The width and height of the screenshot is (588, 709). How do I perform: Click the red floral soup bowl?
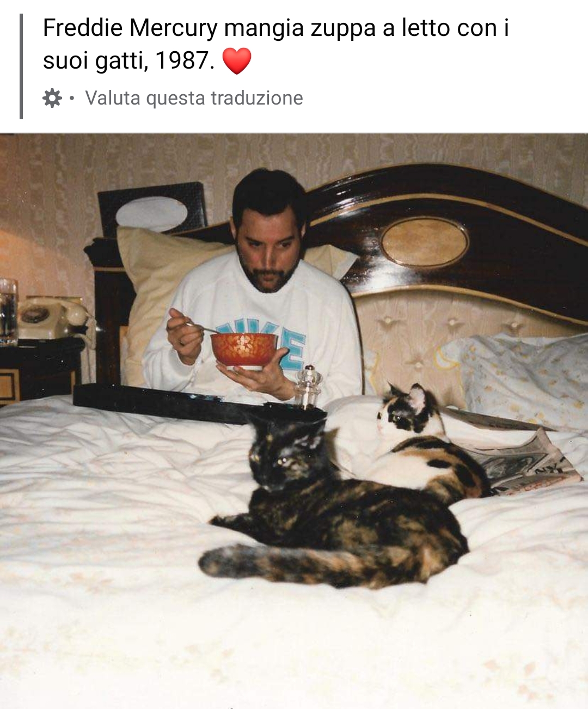coord(244,351)
